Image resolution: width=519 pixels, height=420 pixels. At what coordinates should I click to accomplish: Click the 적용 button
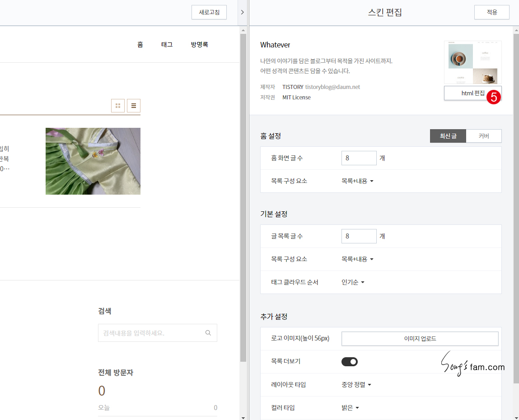(x=491, y=12)
